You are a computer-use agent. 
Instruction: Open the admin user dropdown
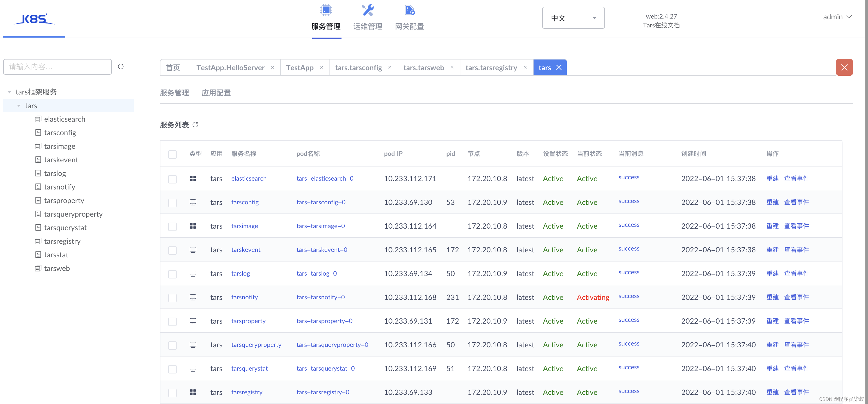point(837,17)
